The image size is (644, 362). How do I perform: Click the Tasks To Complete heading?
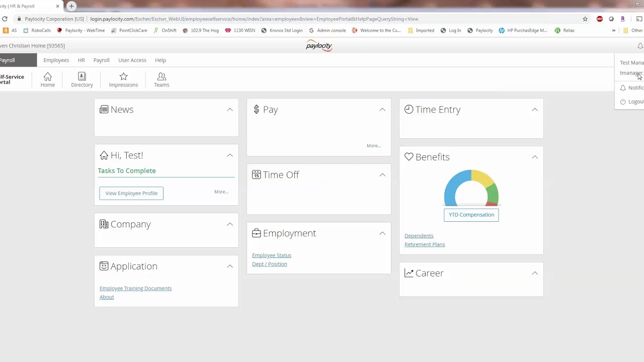127,170
